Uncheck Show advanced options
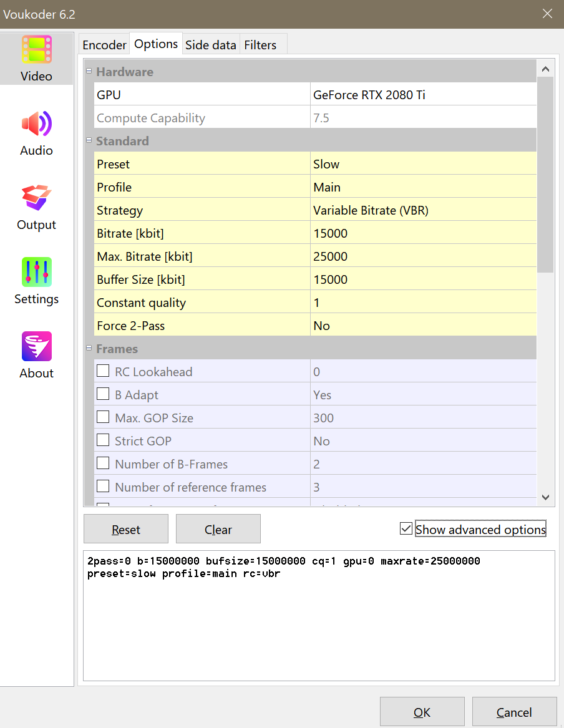Viewport: 564px width, 728px height. (406, 529)
